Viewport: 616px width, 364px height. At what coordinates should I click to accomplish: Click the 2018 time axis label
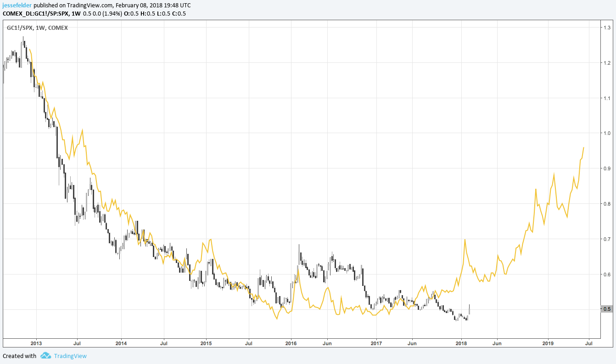pyautogui.click(x=461, y=343)
